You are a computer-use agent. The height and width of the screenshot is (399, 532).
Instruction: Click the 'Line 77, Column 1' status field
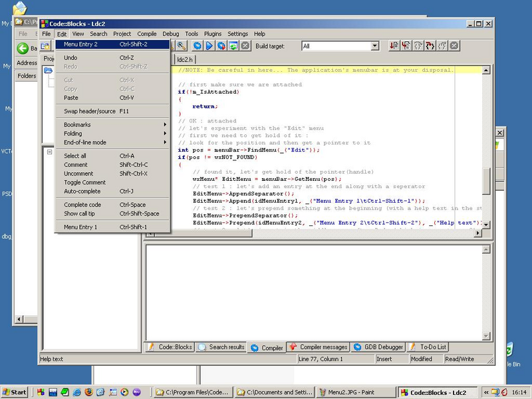tap(336, 359)
